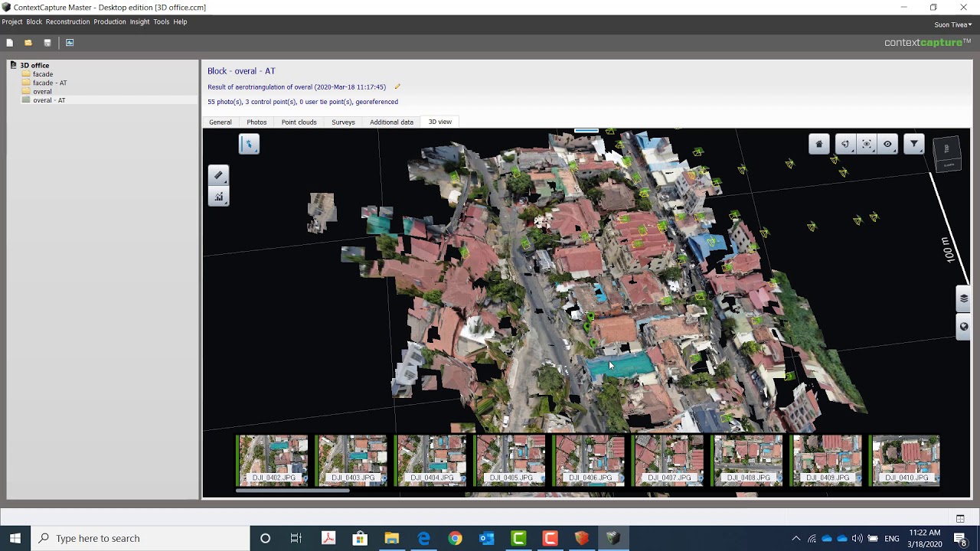Viewport: 980px width, 551px height.
Task: Select the overal - AT block in tree
Action: 49,100
